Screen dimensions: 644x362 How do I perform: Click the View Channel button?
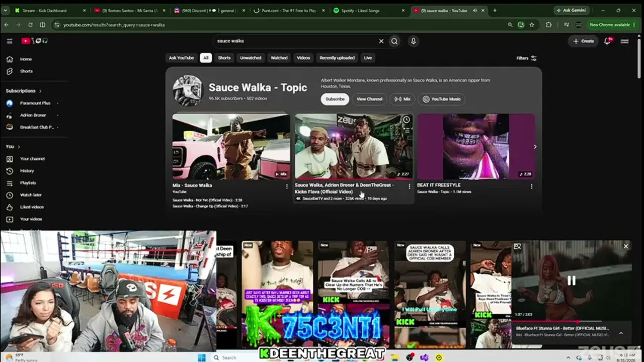point(370,99)
